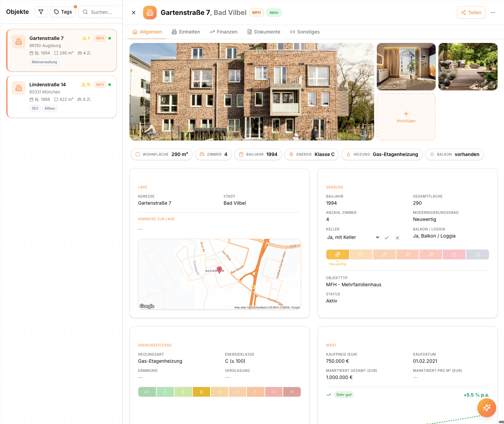This screenshot has height=424, width=504.
Task: Click the warning badge showing 7
Action: (86, 38)
